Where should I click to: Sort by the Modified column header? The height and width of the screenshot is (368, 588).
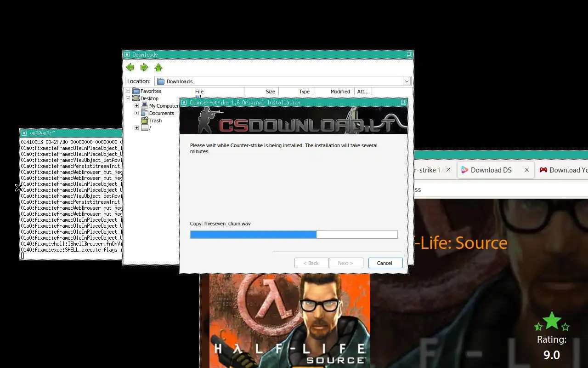pos(334,92)
